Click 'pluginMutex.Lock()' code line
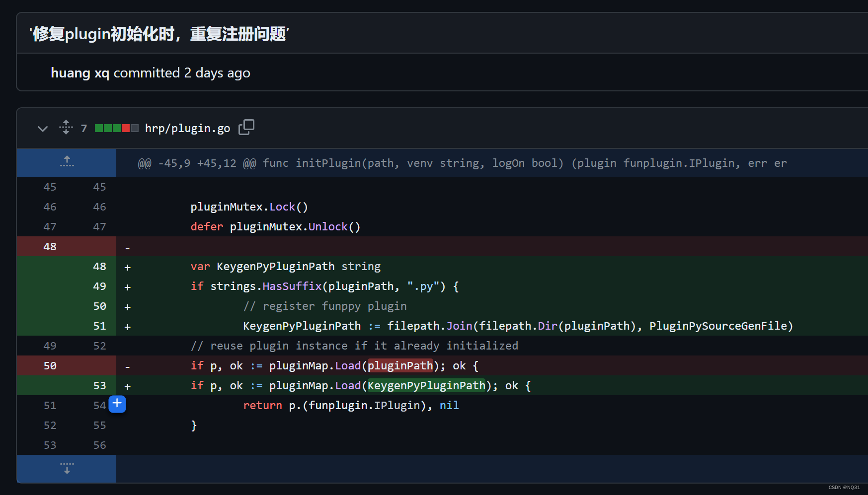Viewport: 868px width, 495px height. [249, 207]
